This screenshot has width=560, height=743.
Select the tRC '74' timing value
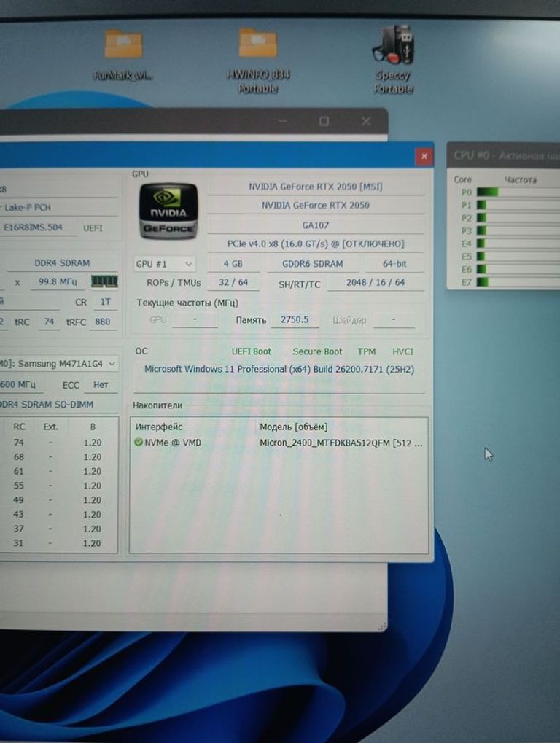pyautogui.click(x=49, y=322)
